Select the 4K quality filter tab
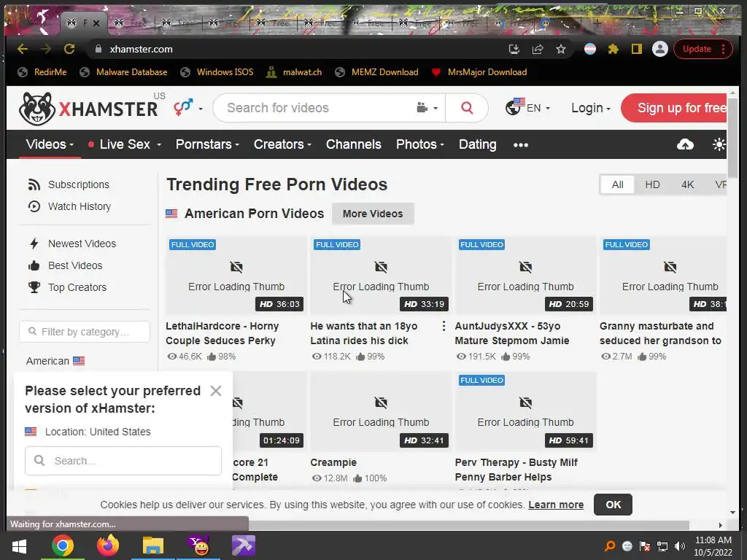 click(687, 184)
